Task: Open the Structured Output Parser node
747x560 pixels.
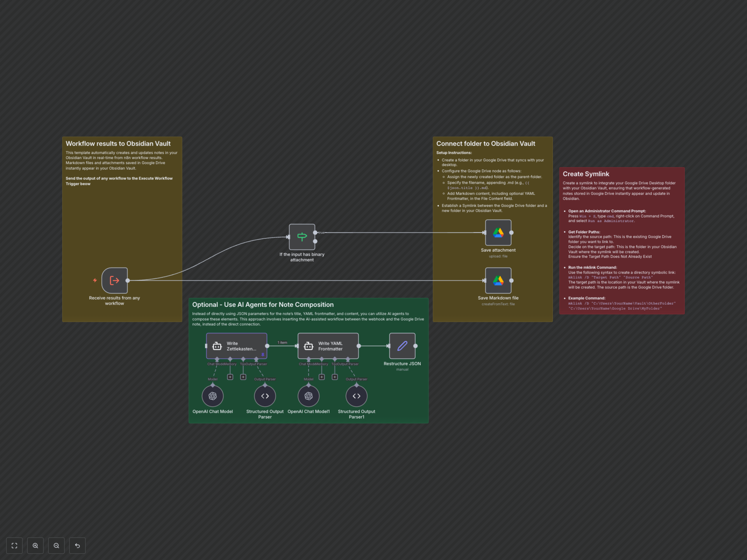Action: 265,396
